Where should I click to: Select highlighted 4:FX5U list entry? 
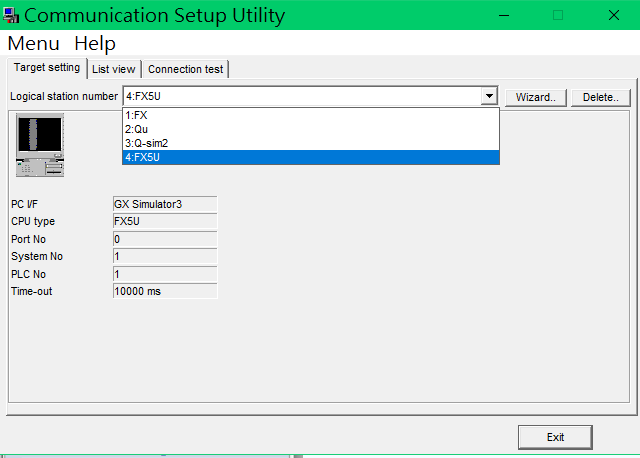pyautogui.click(x=310, y=157)
